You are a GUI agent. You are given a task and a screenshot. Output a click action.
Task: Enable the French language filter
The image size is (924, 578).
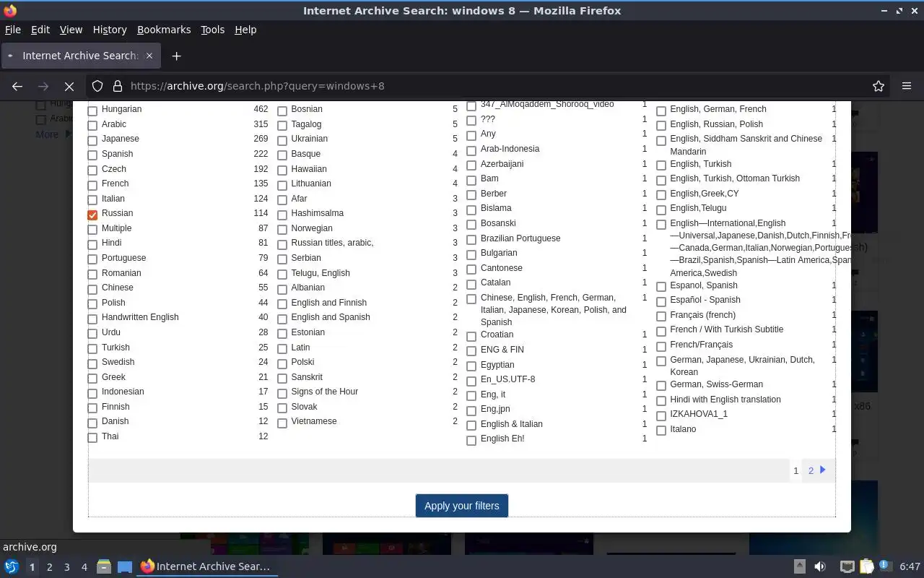point(92,185)
